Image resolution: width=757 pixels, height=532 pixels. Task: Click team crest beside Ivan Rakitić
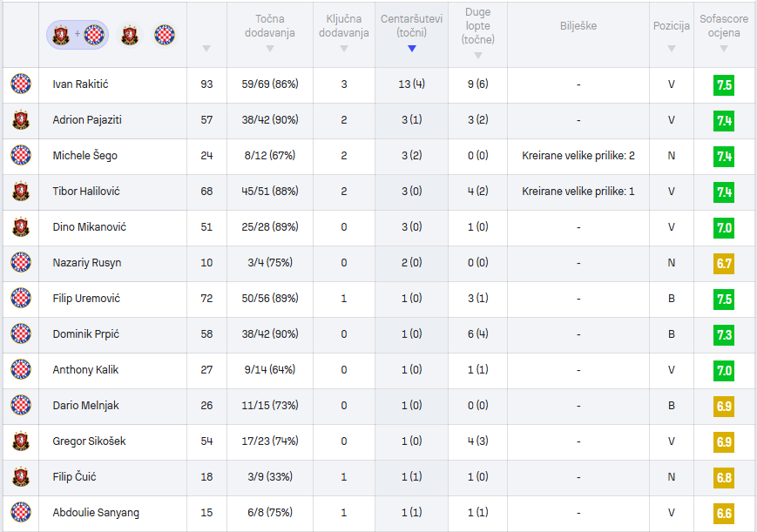point(21,84)
